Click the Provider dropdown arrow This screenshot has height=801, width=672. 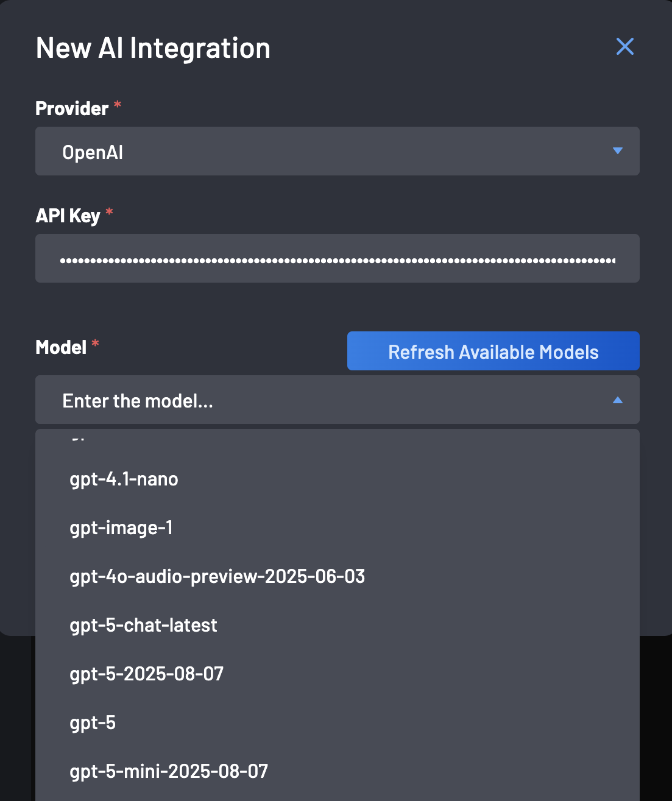pyautogui.click(x=618, y=151)
